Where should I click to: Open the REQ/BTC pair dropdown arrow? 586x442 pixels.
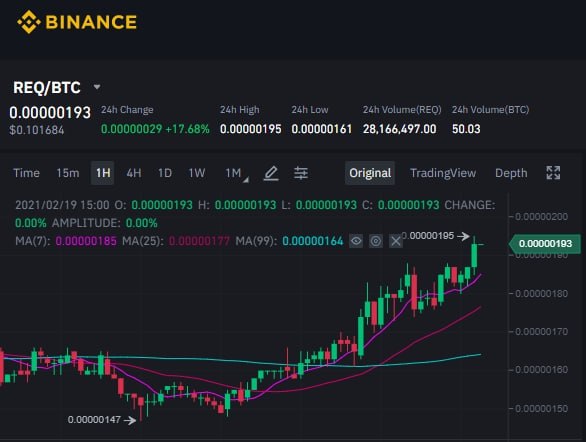97,87
